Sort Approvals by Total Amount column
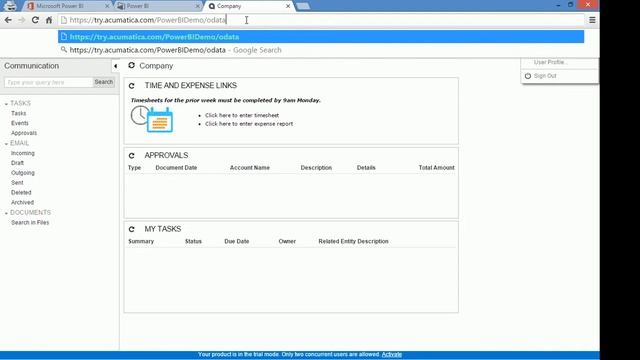 (436, 168)
